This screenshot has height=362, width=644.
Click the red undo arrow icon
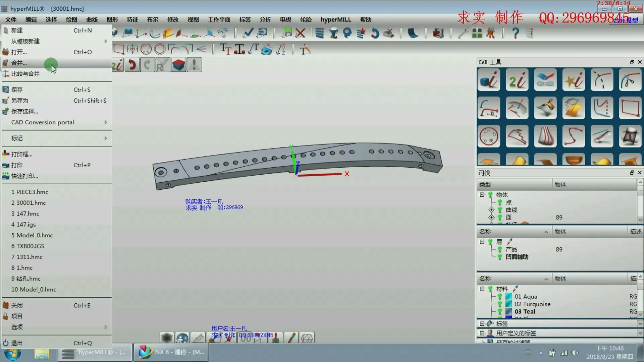click(x=132, y=65)
